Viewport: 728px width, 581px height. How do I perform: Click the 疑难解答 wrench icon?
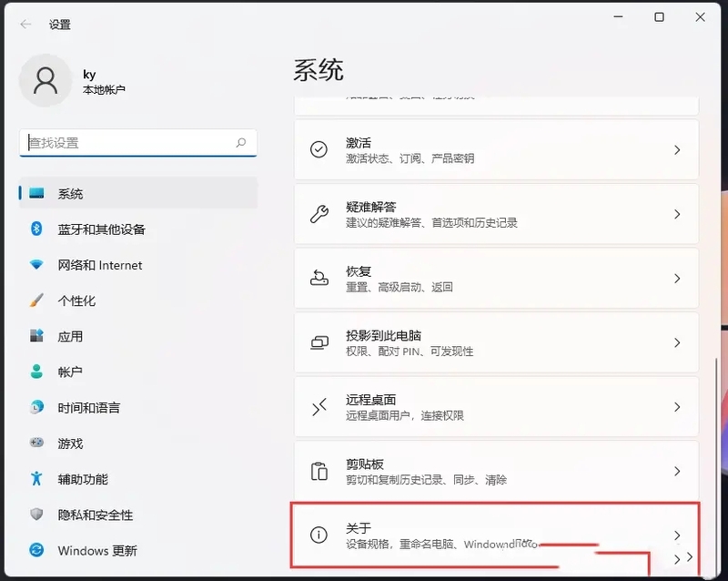(x=318, y=213)
